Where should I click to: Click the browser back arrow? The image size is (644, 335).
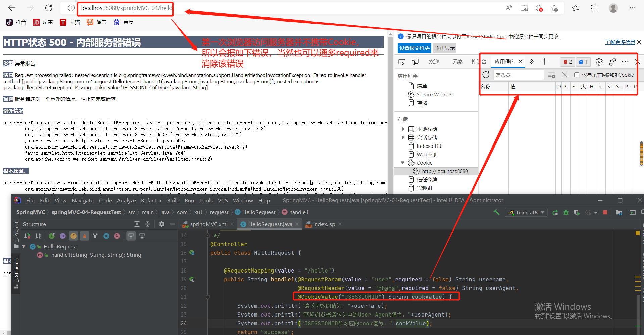tap(12, 8)
